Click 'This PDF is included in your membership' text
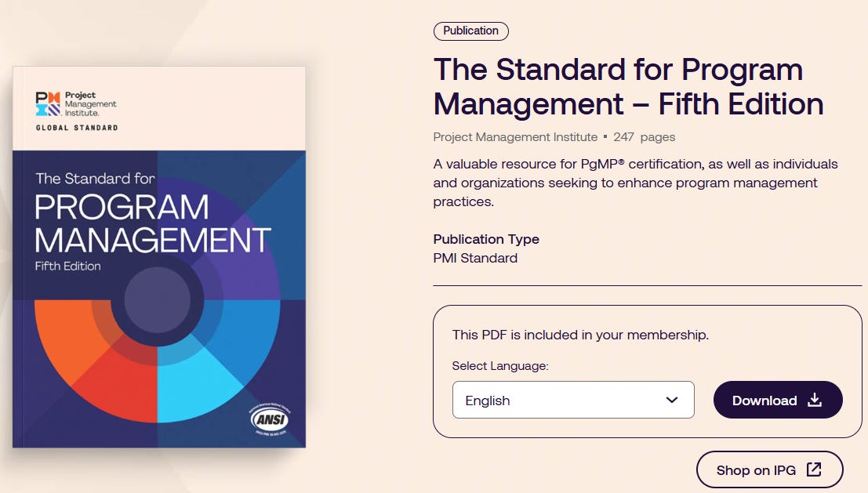The height and width of the screenshot is (493, 868). tap(580, 335)
